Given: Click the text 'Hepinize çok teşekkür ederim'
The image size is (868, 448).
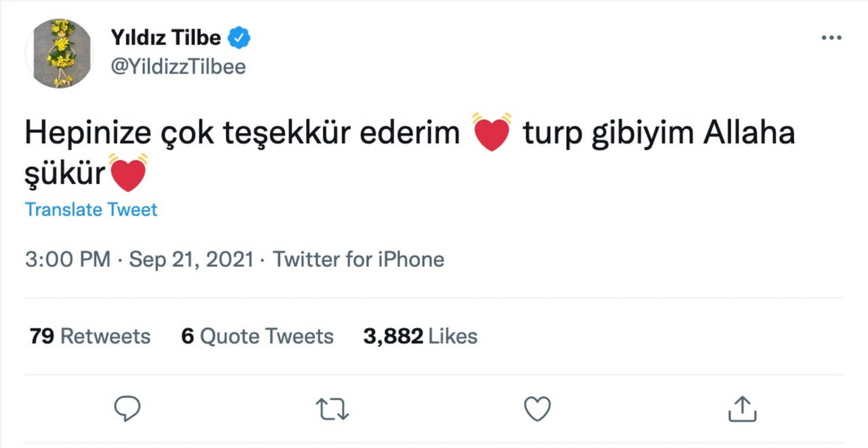Looking at the screenshot, I should [242, 134].
